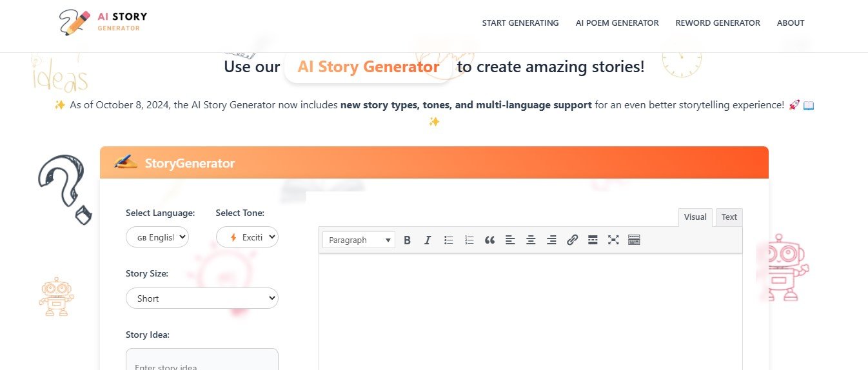The image size is (868, 370).
Task: Toggle bold formatting in the editor
Action: (x=407, y=240)
